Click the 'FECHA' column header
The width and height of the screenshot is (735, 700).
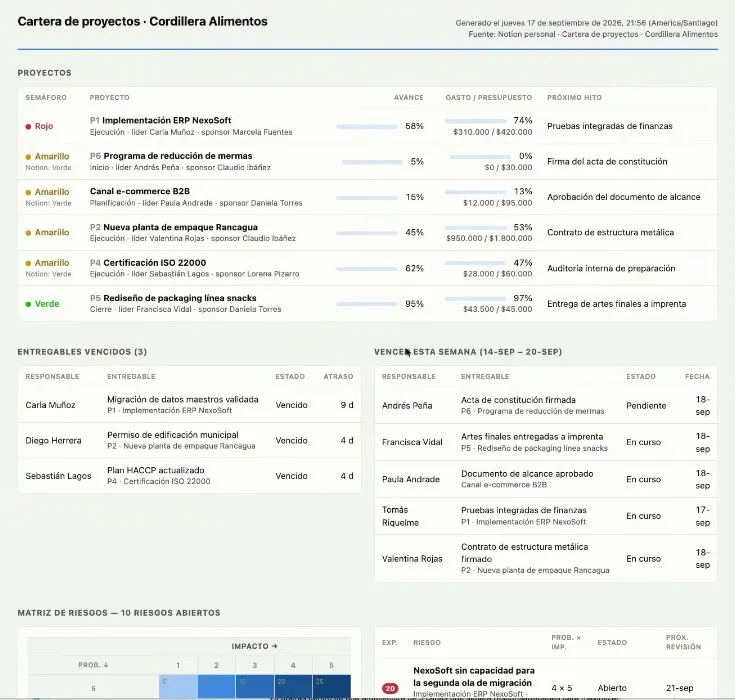click(697, 376)
